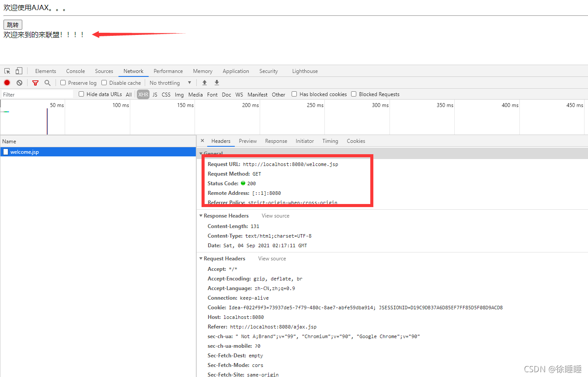Switch to the Console tab

(x=76, y=71)
